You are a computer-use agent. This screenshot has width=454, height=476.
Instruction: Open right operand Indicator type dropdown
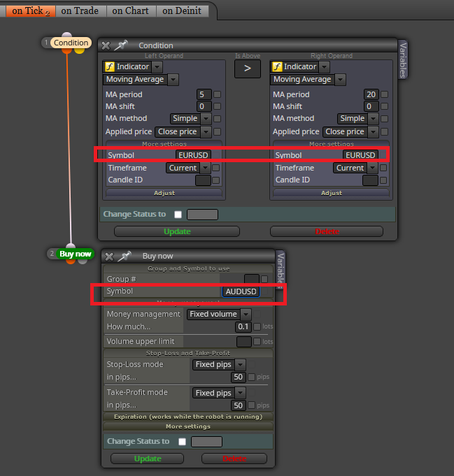pyautogui.click(x=325, y=67)
